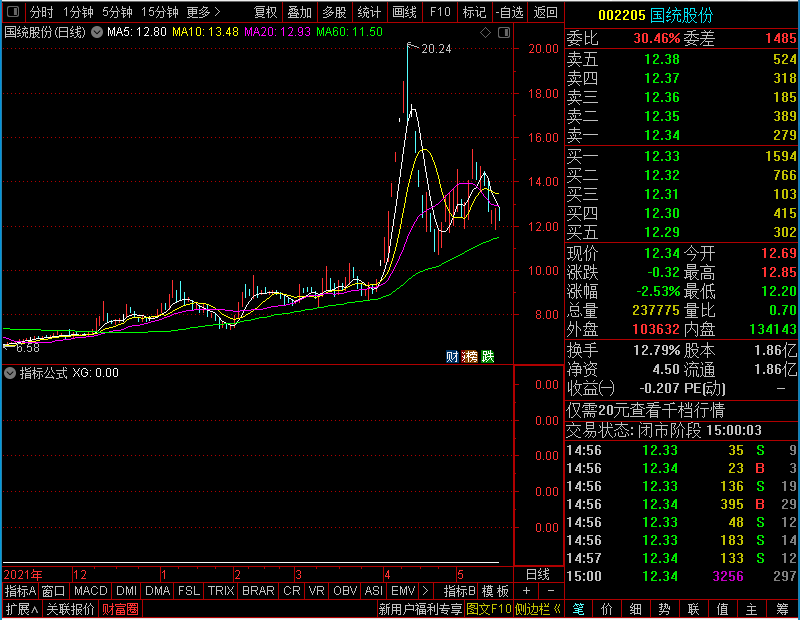800x620 pixels.
Task: Click the panel layout icon at top-left
Action: coord(13,11)
